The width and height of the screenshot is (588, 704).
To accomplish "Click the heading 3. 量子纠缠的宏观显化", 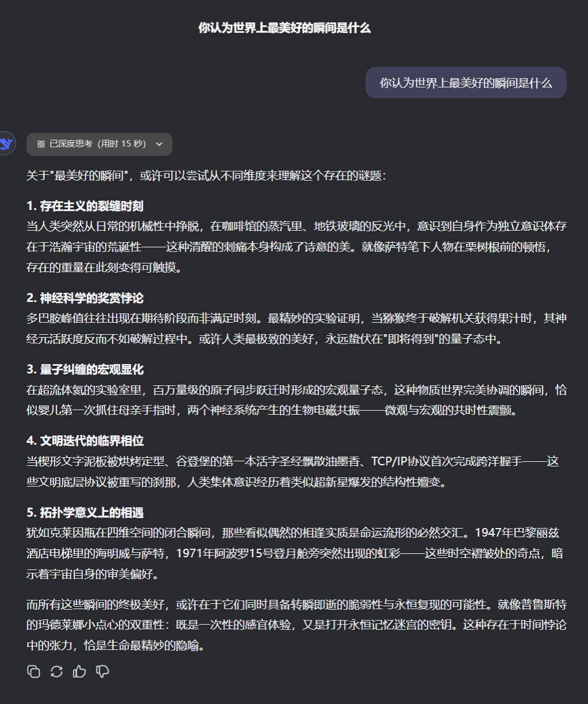I will coord(85,369).
